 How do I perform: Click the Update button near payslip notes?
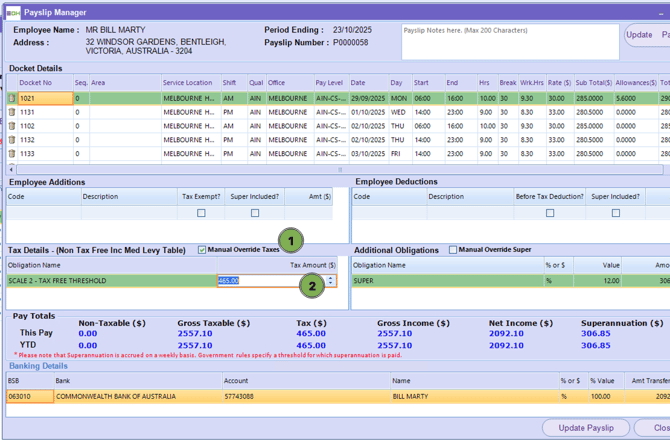(x=639, y=35)
